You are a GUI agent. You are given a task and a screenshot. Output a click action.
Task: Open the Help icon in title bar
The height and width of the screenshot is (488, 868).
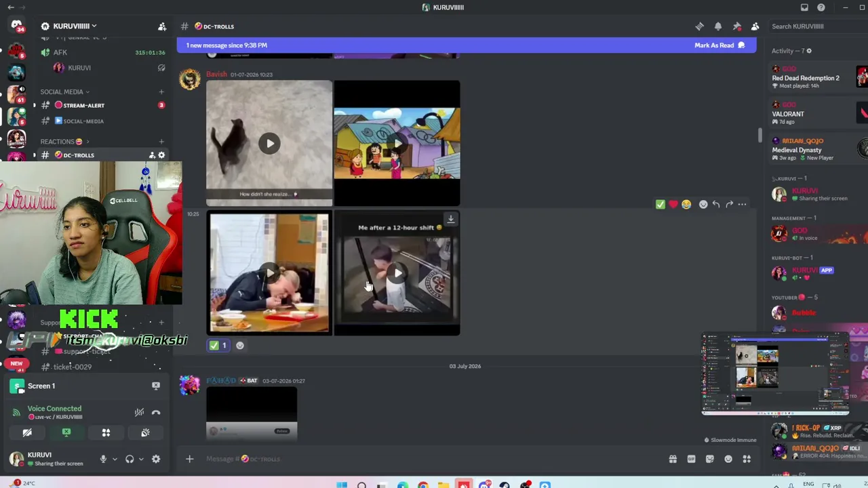(x=821, y=7)
